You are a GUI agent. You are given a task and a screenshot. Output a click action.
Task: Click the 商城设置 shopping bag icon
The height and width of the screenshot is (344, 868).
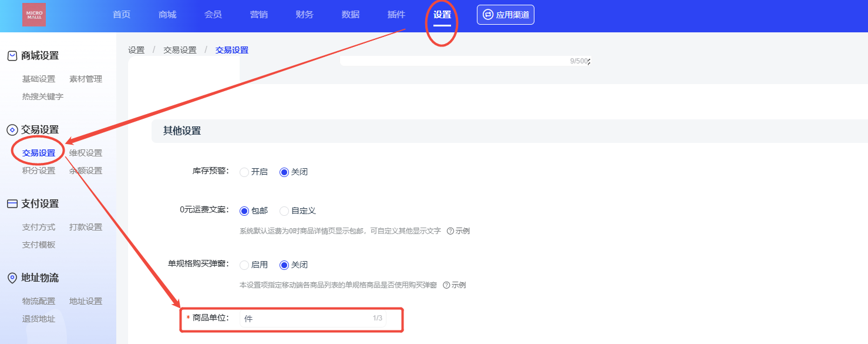tap(12, 56)
